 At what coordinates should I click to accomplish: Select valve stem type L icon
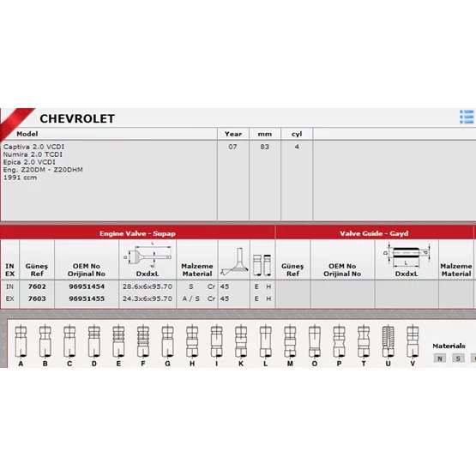click(x=266, y=341)
